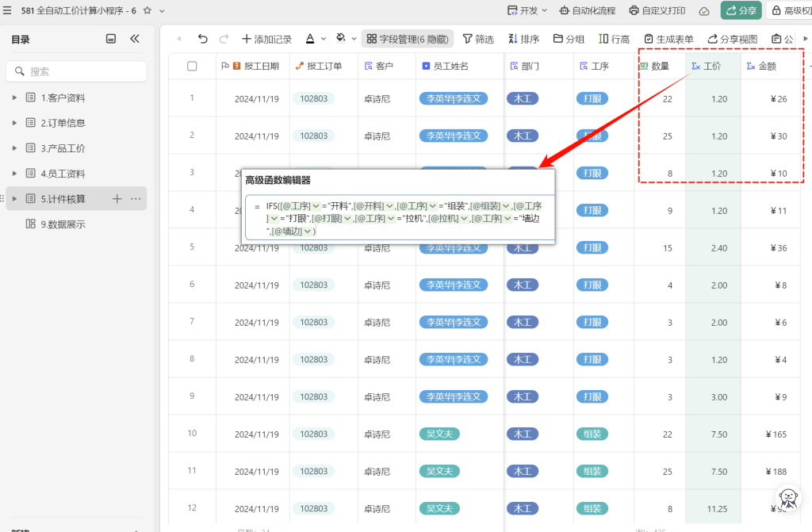Click the 木工 department tag in row 6

(x=522, y=285)
